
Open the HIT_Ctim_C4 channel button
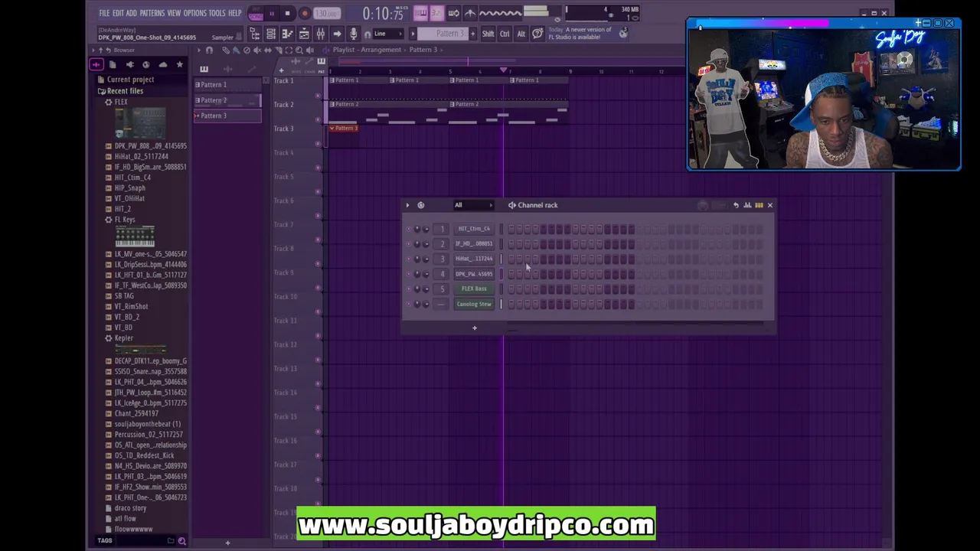[x=474, y=229]
